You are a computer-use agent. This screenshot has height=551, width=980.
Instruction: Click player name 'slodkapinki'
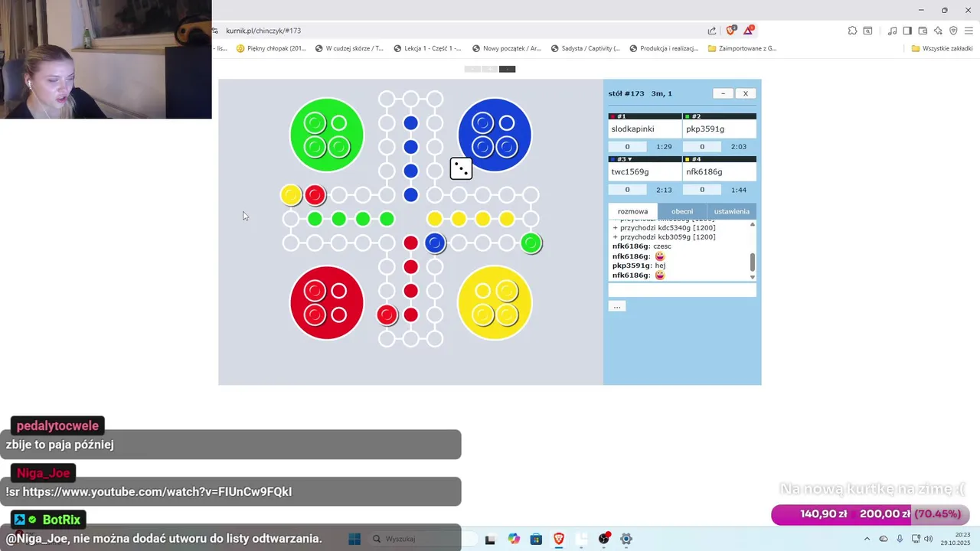(632, 129)
